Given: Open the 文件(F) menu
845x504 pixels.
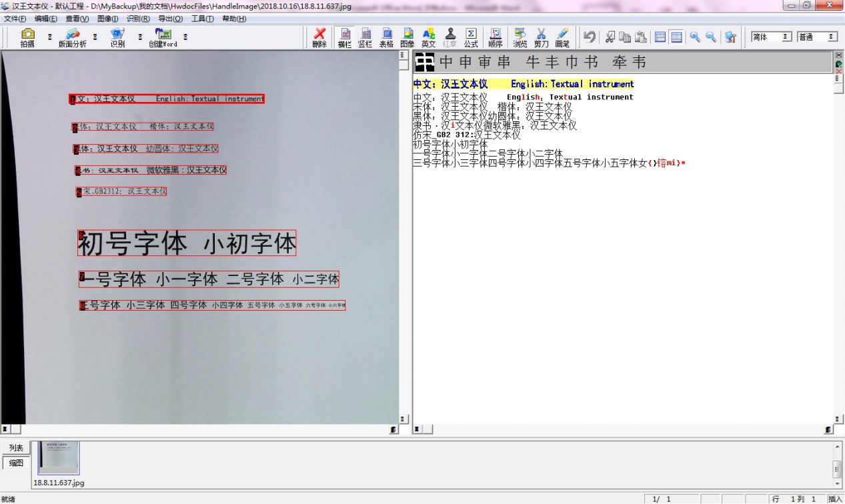Looking at the screenshot, I should coord(15,19).
